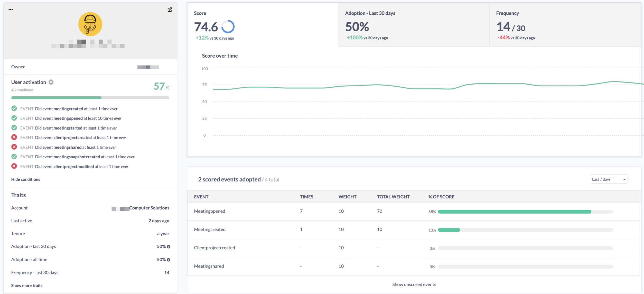Screen dimensions: 644x294
Task: Collapse list with Hide conditions
Action: [26, 179]
